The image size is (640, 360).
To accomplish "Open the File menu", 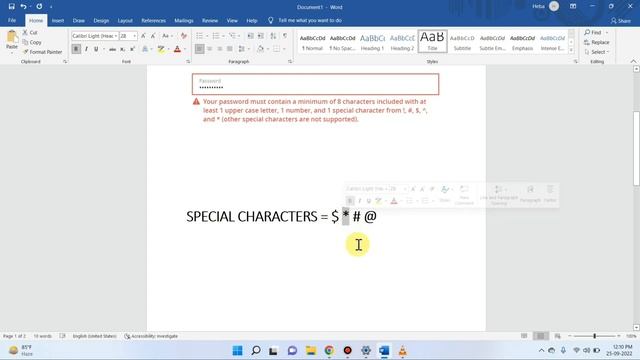I will [x=12, y=20].
